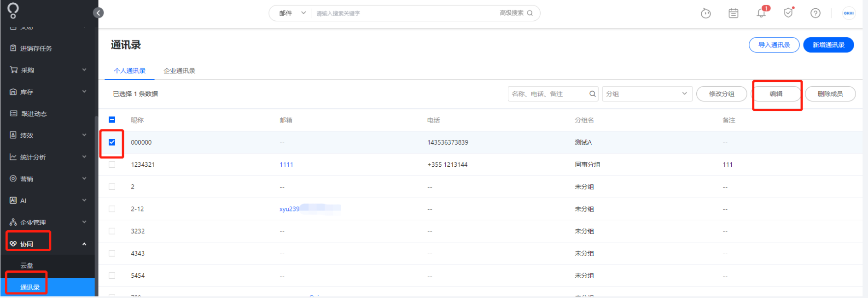The height and width of the screenshot is (298, 868).
Task: Expand the 采购 sidebar menu chevron
Action: click(x=84, y=70)
